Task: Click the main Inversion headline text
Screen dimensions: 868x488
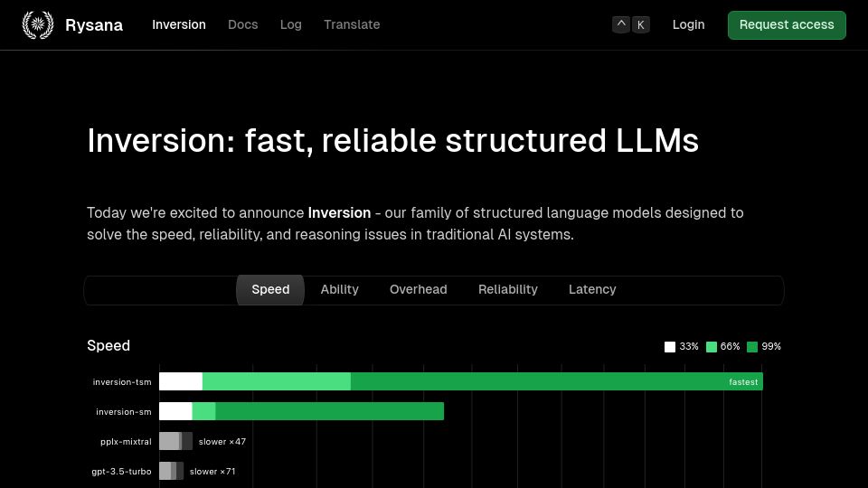Action: pos(392,141)
